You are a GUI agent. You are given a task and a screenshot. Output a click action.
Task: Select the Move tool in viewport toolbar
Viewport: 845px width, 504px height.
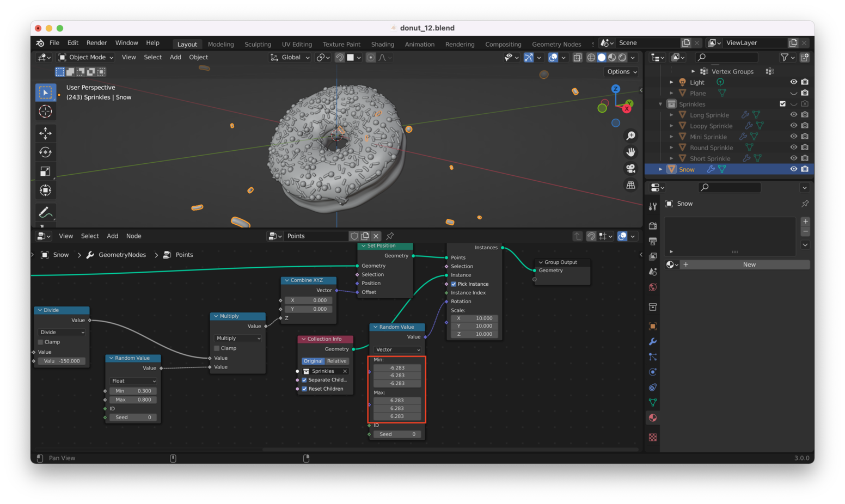pos(45,133)
